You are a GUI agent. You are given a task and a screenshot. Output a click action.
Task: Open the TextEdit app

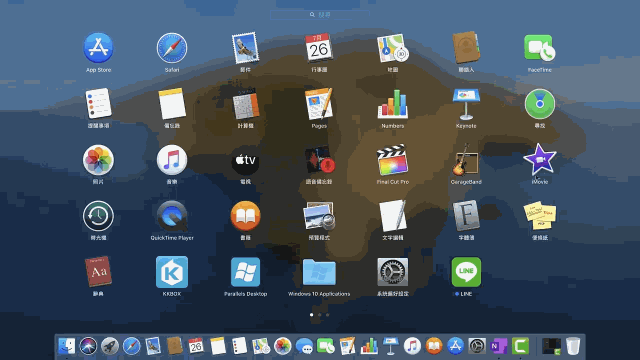click(x=393, y=216)
